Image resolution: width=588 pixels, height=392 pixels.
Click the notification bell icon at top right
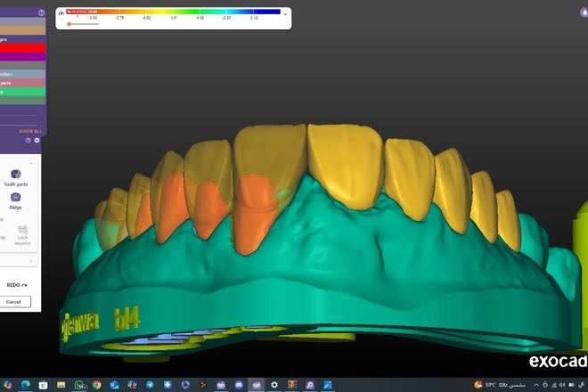click(x=584, y=12)
